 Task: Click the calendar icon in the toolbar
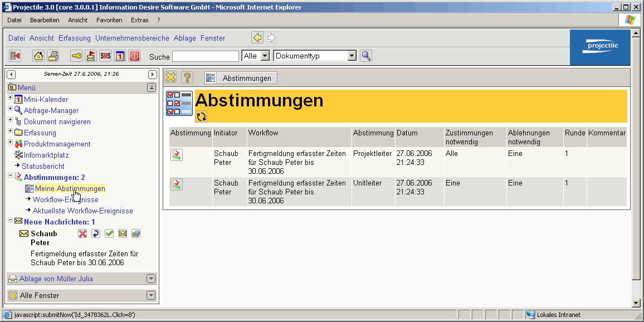pos(119,56)
